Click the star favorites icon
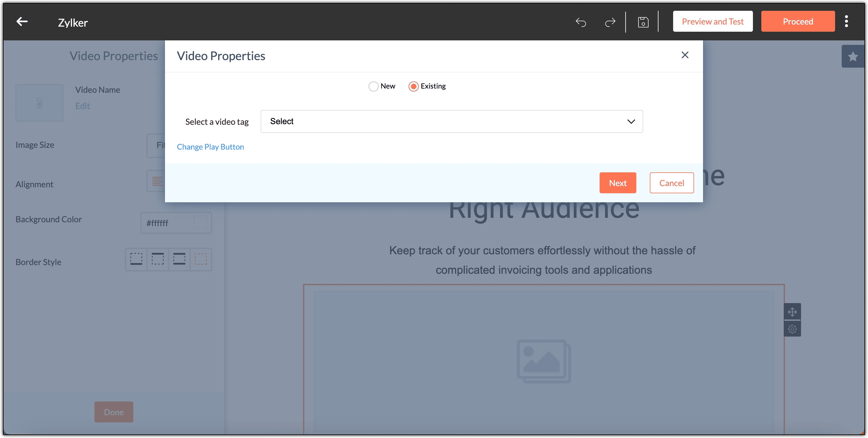 [x=852, y=57]
